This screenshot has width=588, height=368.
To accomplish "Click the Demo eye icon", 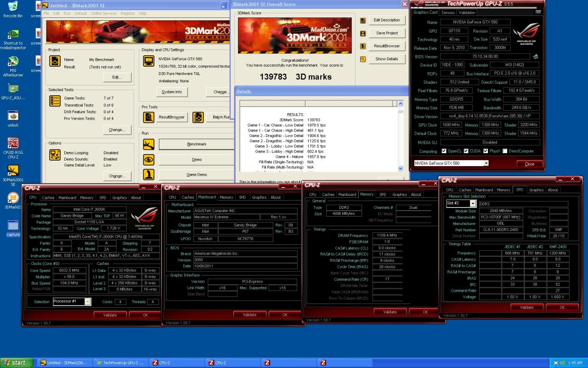I will click(148, 160).
